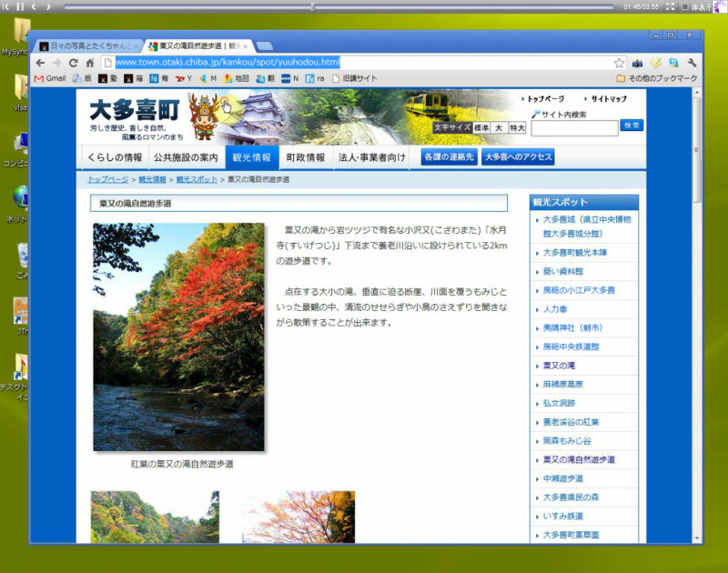Toggle the 非表示 checkbox
The image size is (728, 573).
pyautogui.click(x=684, y=6)
